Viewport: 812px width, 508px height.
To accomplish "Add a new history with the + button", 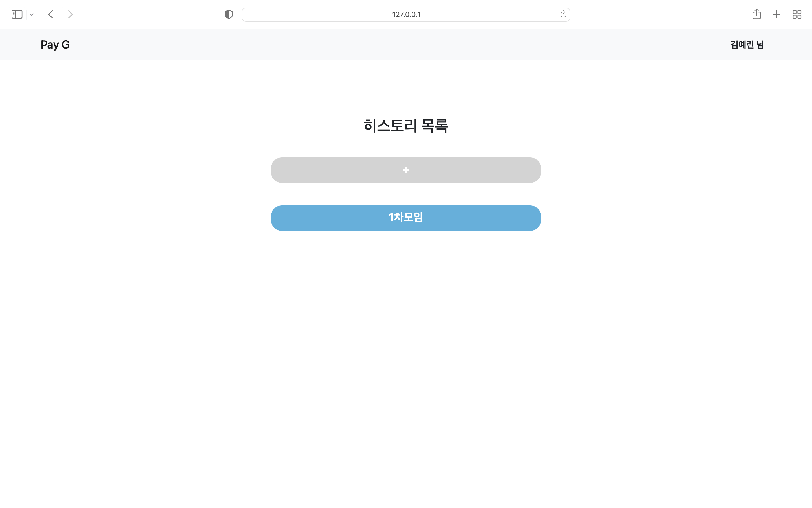I will coord(406,170).
